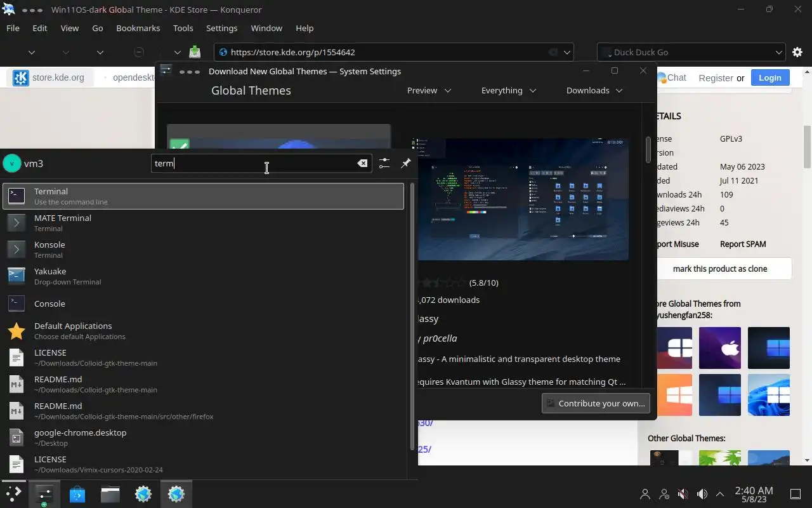
Task: Open google-chrome.desktop file result
Action: coord(203,438)
